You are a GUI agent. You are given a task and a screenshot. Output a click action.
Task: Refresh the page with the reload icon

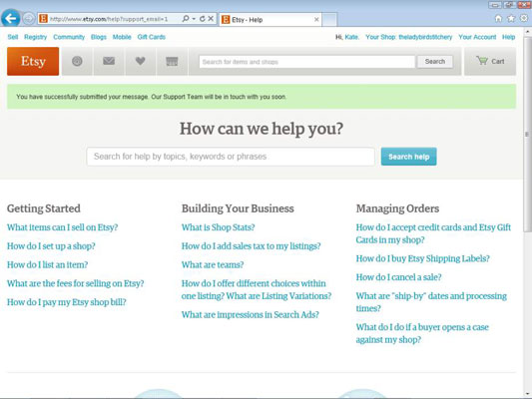203,19
